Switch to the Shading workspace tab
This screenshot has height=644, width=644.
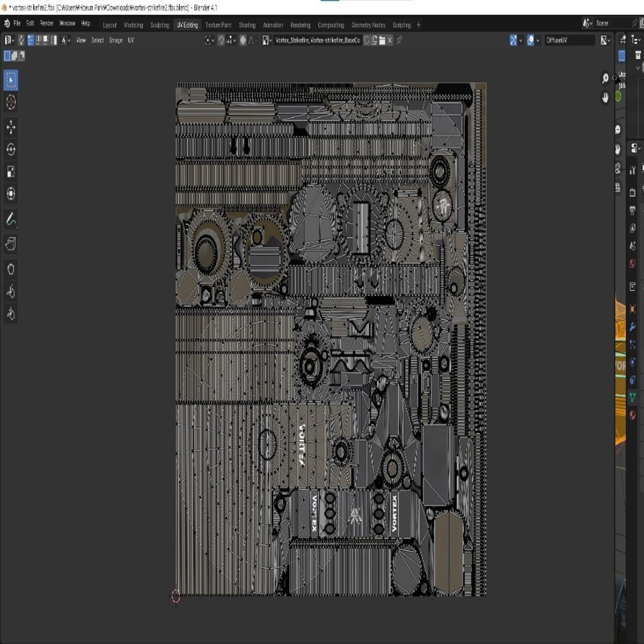(247, 25)
